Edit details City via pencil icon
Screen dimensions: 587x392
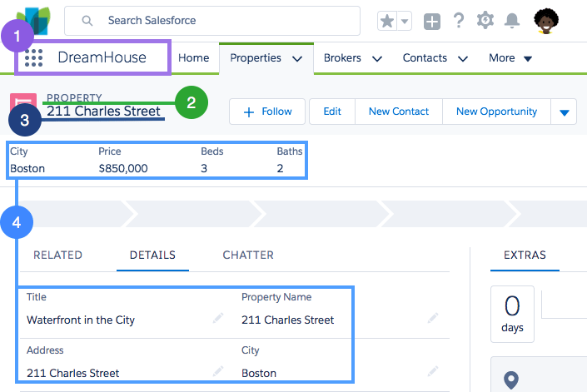pos(433,371)
